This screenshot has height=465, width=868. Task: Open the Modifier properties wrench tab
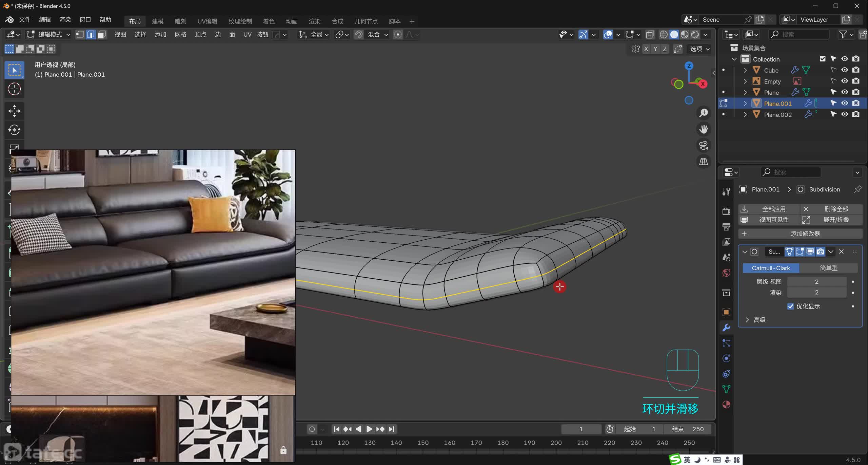726,328
